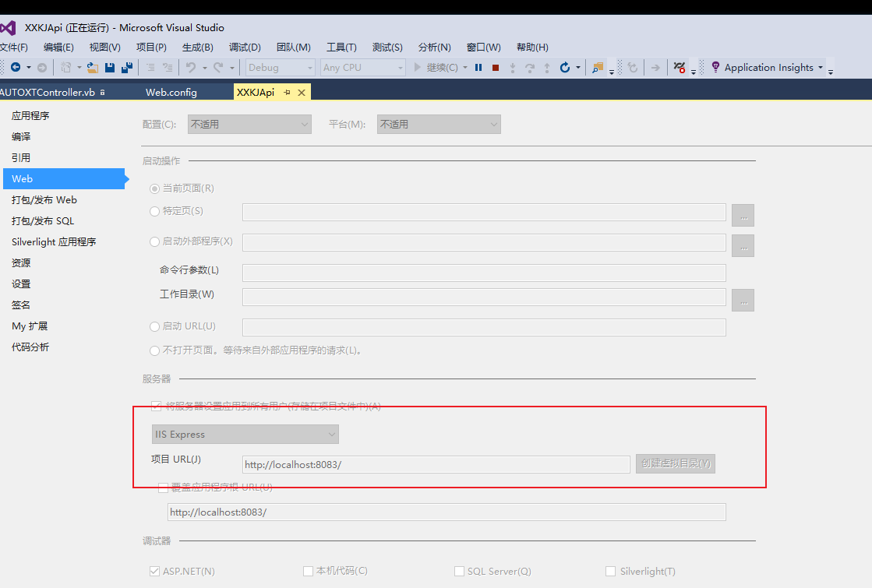Pause debugging with the Break All icon
This screenshot has width=872, height=588.
[478, 67]
